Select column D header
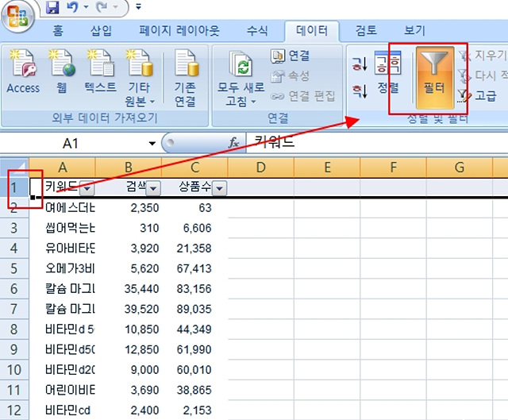The height and width of the screenshot is (420, 508). point(261,168)
